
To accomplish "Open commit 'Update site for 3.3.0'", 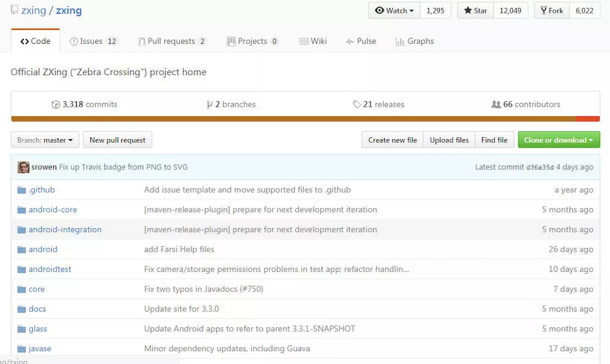I will point(182,309).
